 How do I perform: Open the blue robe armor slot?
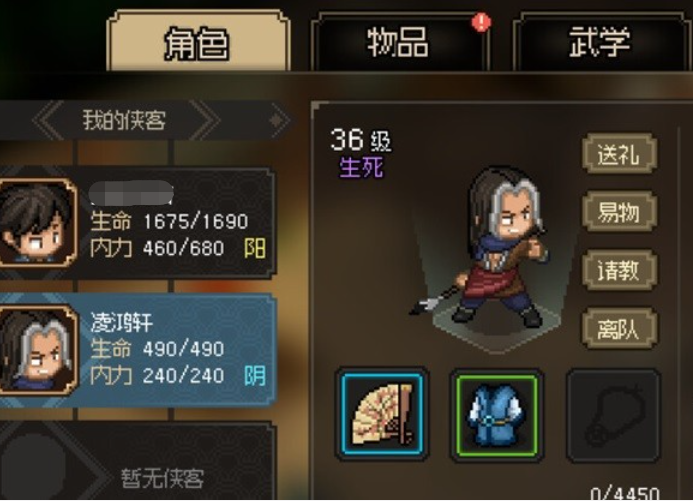click(x=497, y=414)
